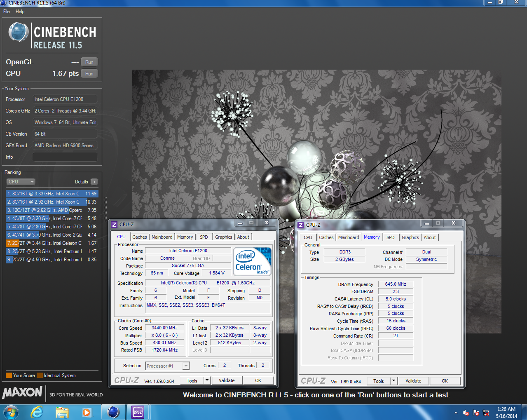The image size is (527, 420).
Task: Select ranking entry 2C/2T @ 5.28 GHz Pentium
Action: (x=52, y=251)
